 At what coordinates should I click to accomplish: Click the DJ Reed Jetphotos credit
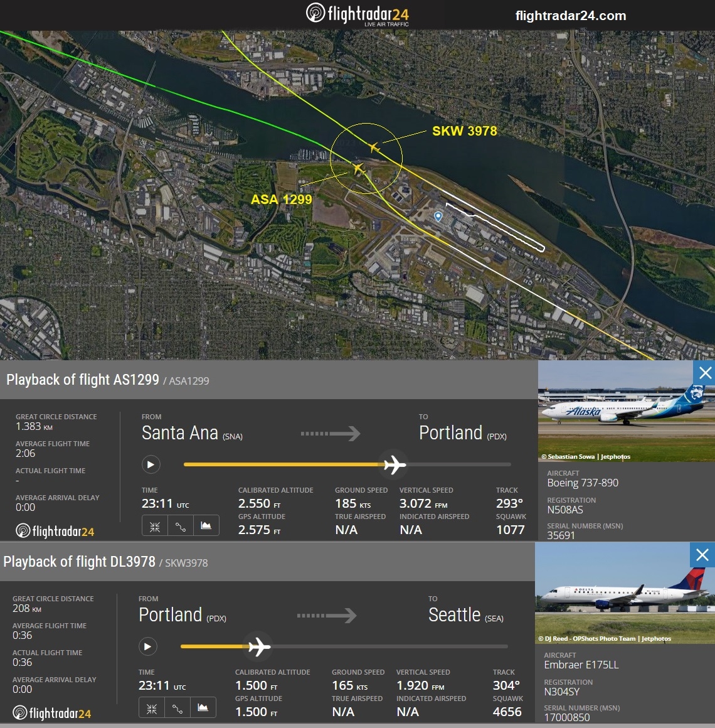[605, 638]
